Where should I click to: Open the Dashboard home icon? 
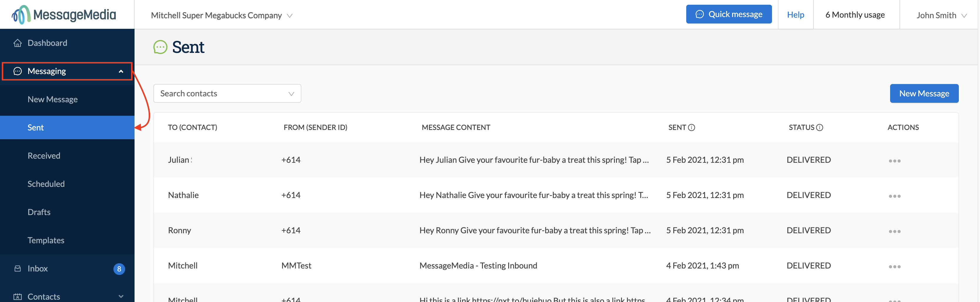point(18,43)
